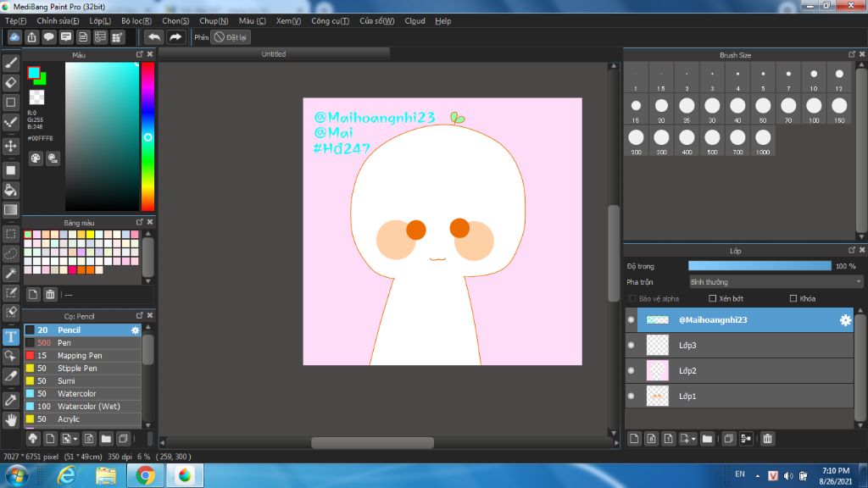Delete layer with trash icon in Layer panel

click(767, 439)
